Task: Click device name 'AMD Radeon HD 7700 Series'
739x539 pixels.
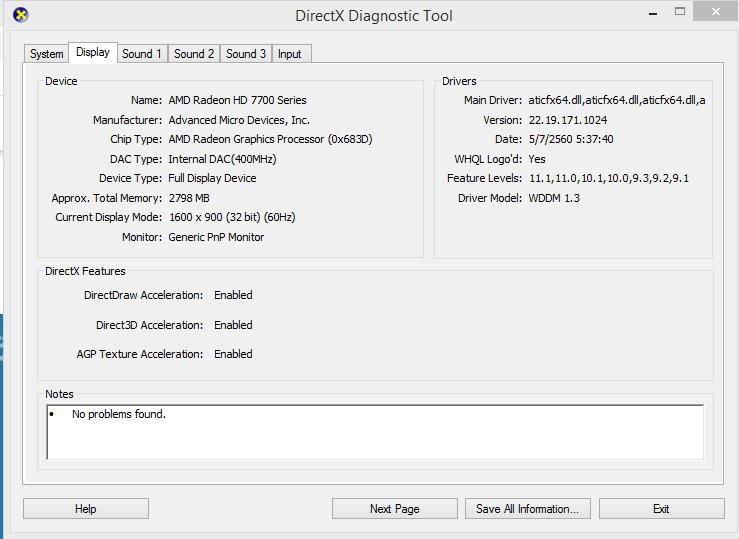Action: pos(238,100)
